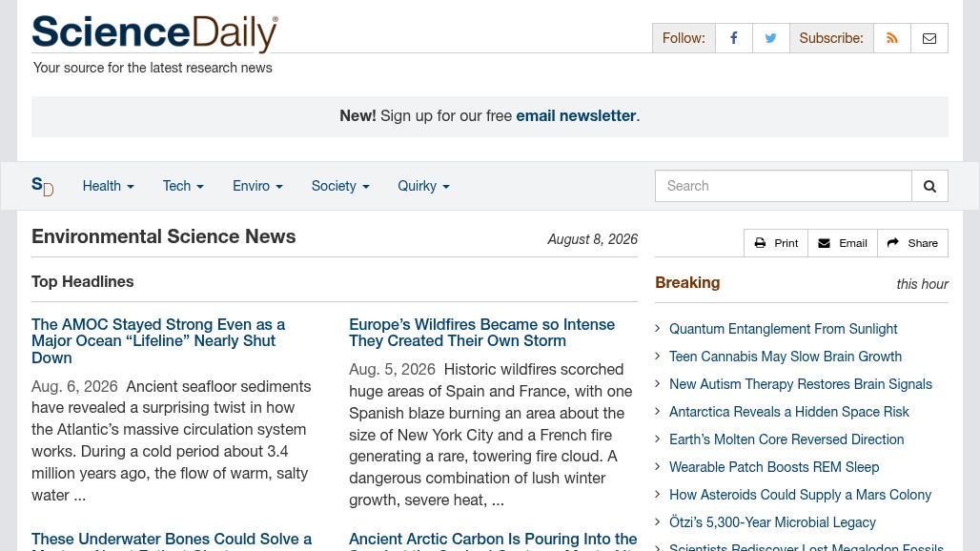This screenshot has width=980, height=551.
Task: Expand the Quirky menu
Action: (x=424, y=186)
